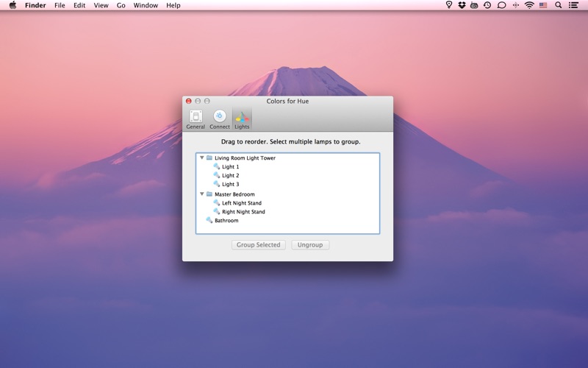The width and height of the screenshot is (588, 368).
Task: Select the Bathroom lamp
Action: [226, 220]
